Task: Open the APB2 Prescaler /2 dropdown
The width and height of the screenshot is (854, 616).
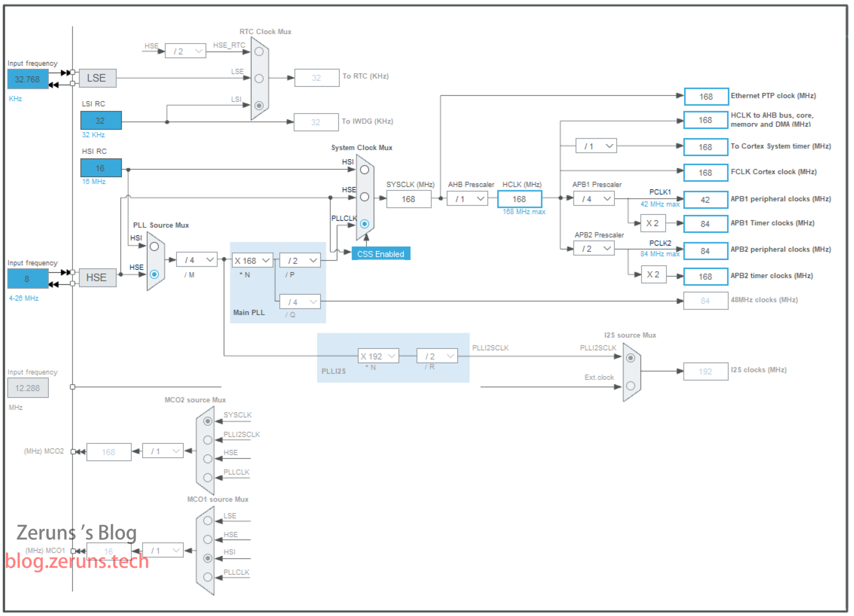Action: tap(594, 249)
